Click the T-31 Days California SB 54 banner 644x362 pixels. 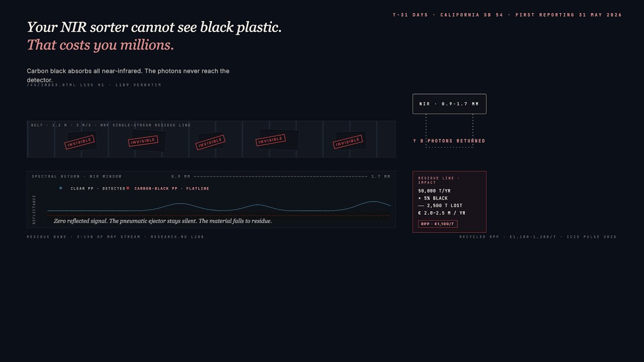click(x=507, y=15)
